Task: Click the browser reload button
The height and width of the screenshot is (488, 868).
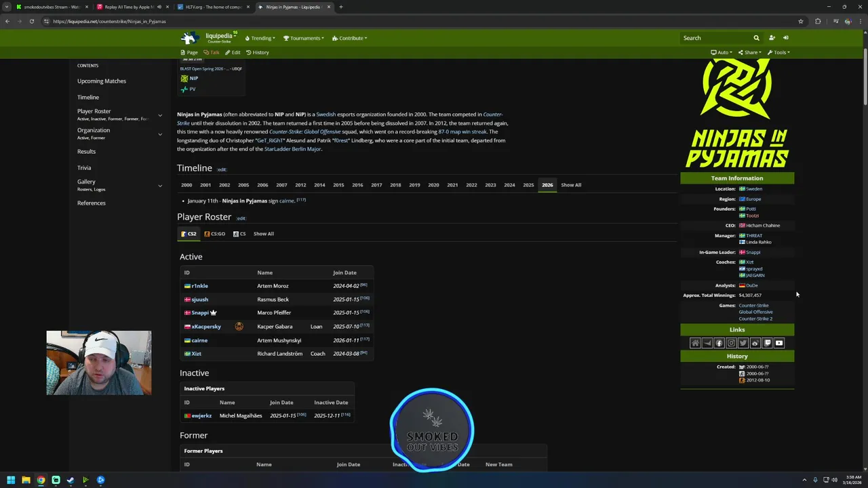Action: tap(31, 21)
